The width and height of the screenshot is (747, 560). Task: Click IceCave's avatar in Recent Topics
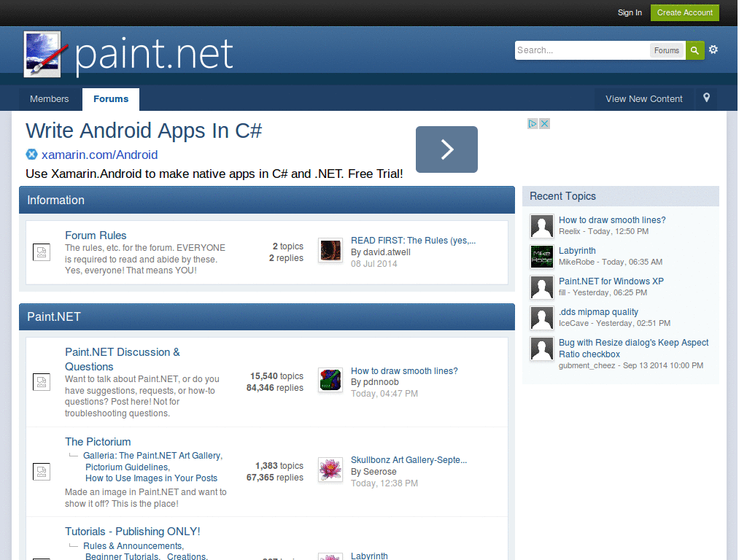click(542, 318)
